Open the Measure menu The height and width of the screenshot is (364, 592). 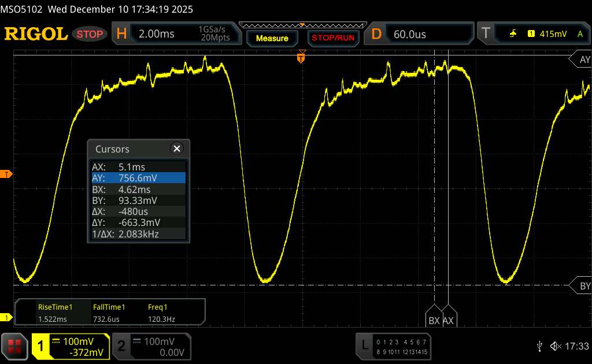click(x=272, y=38)
